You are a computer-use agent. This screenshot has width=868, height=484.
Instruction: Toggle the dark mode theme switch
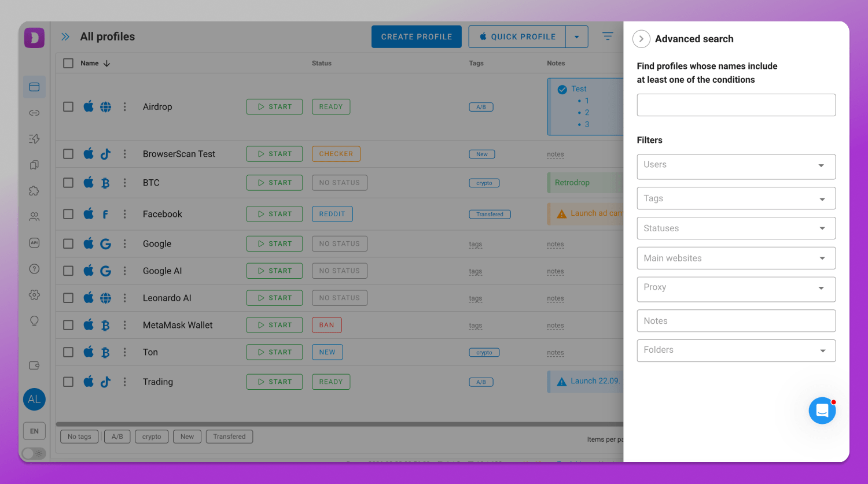click(34, 453)
